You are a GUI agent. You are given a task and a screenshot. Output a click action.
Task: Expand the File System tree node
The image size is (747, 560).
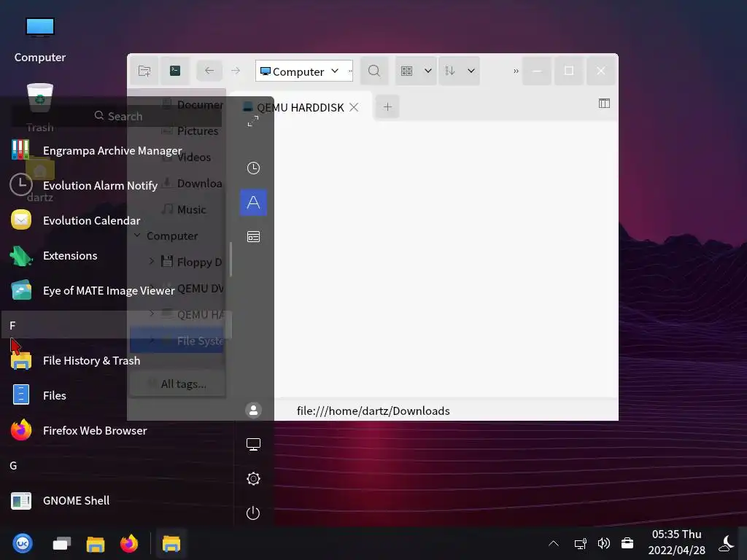pyautogui.click(x=152, y=340)
